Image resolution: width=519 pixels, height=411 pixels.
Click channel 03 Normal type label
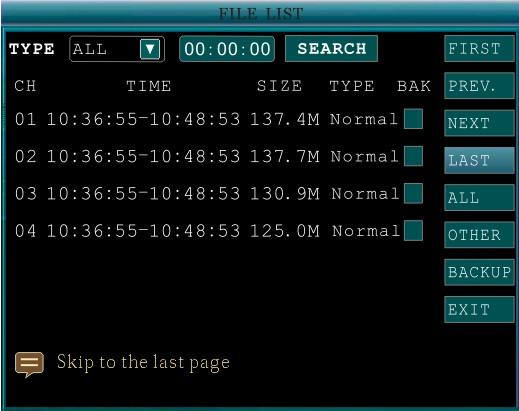pos(365,194)
